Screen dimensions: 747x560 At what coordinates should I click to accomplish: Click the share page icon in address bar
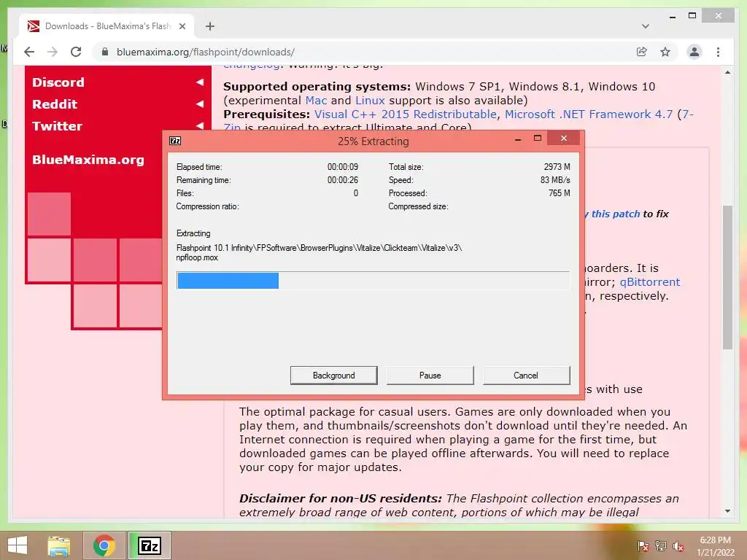pos(642,52)
